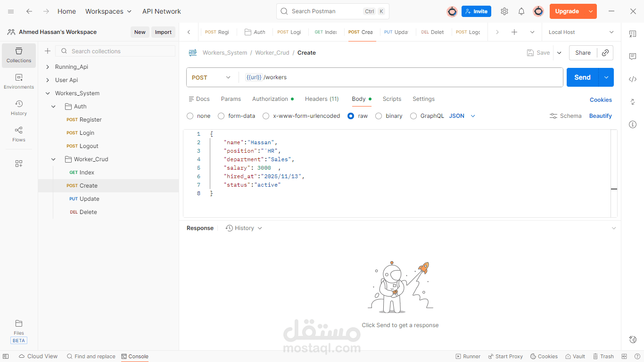
Task: Open the POST method dropdown
Action: 211,77
